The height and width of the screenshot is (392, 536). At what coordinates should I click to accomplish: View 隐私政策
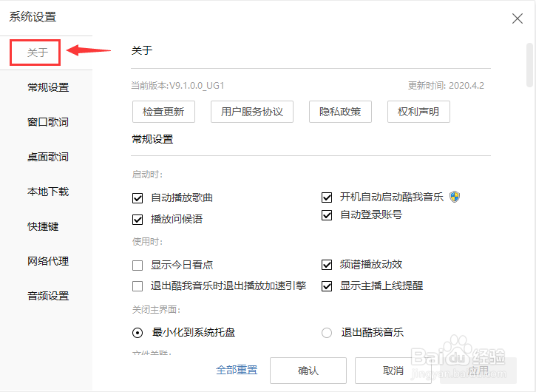(340, 112)
